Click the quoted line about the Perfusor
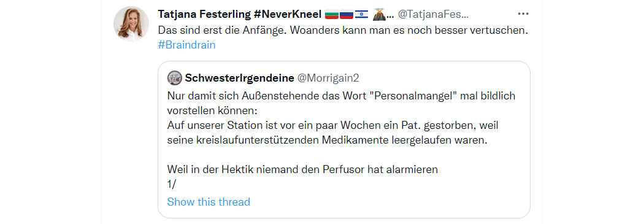The width and height of the screenshot is (644, 224). point(303,169)
